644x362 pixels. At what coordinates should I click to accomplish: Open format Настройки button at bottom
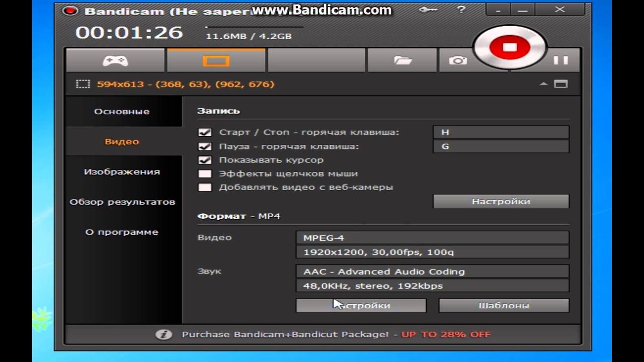(x=361, y=305)
